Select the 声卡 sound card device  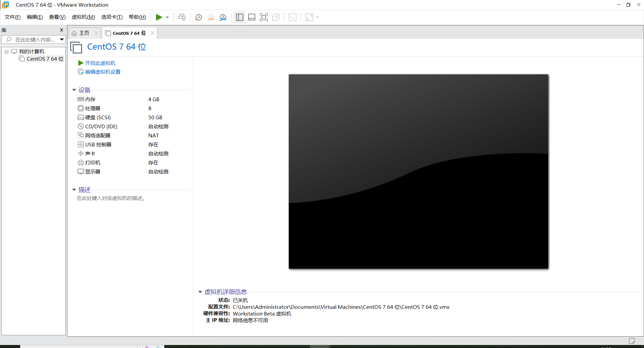[x=90, y=154]
